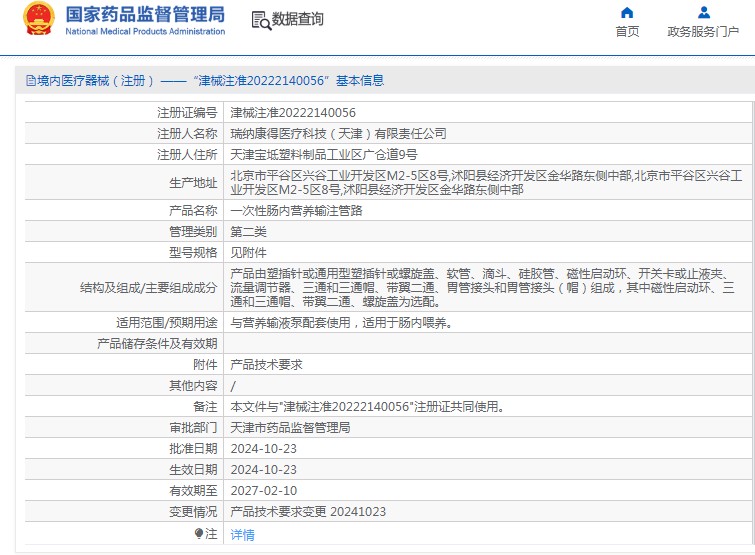This screenshot has width=755, height=555.
Task: Select the 附件 value 产品技术要求
Action: (x=266, y=364)
